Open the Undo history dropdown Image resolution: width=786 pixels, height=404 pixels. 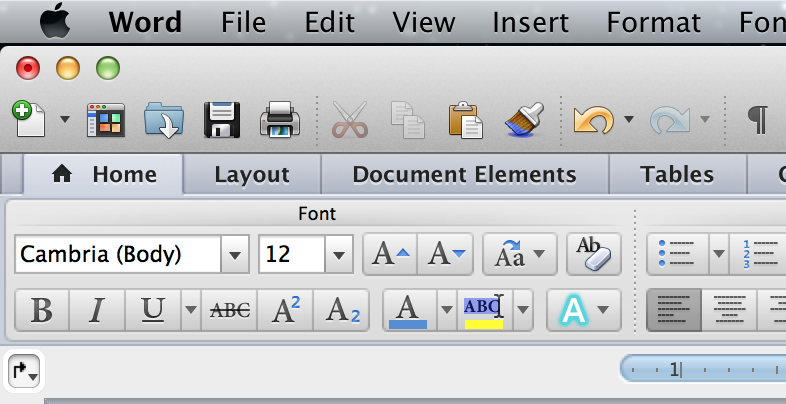629,119
